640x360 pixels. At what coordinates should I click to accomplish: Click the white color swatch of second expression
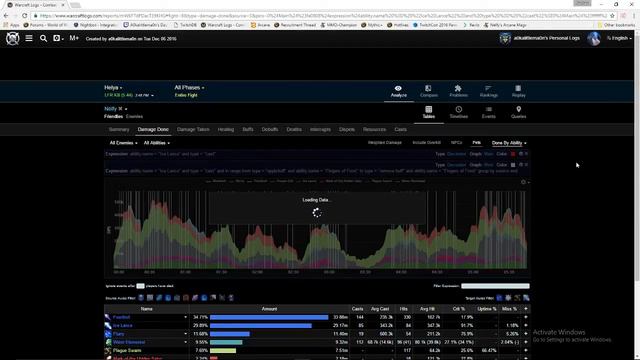click(513, 165)
